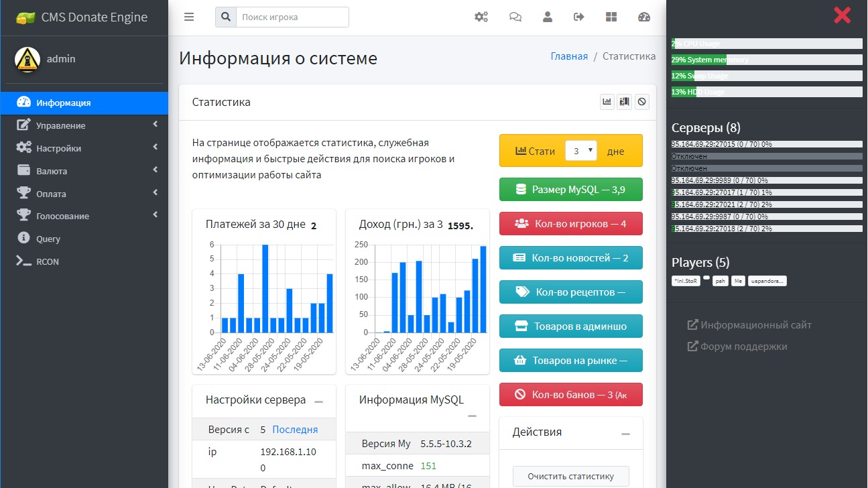
Task: Collapse the Информация MySQL panel
Action: click(x=472, y=416)
